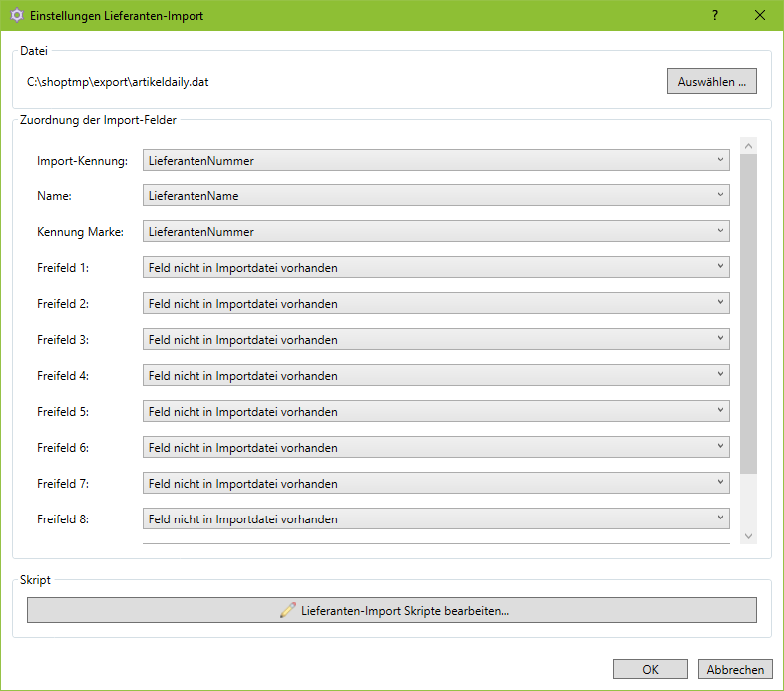Viewport: 784px width, 691px height.
Task: Open the Name field dropdown
Action: (x=436, y=195)
